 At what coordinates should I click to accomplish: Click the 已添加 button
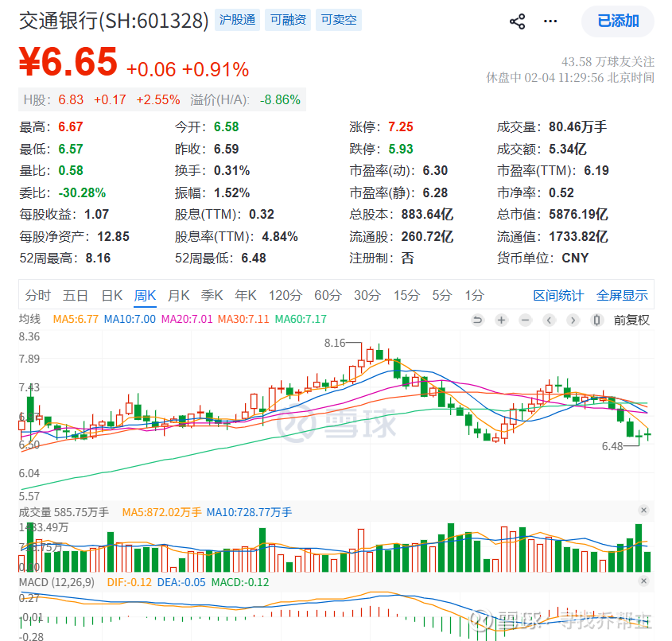(618, 21)
